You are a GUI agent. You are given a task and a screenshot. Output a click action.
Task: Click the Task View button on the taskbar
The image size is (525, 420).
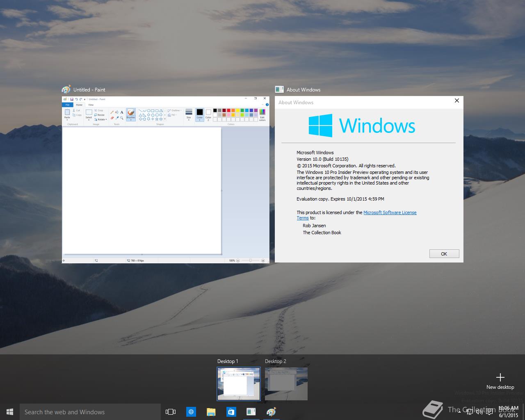[171, 412]
